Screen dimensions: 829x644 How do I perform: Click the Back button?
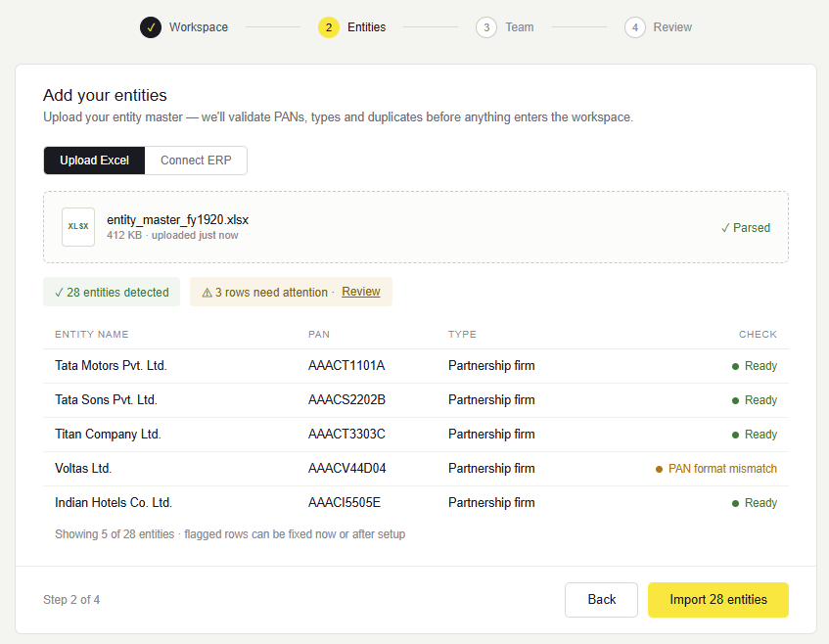pyautogui.click(x=601, y=600)
